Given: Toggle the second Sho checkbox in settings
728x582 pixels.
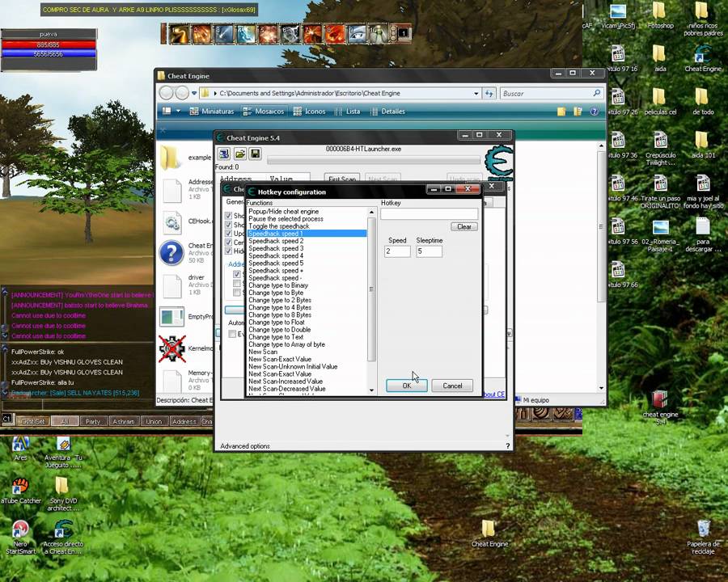Looking at the screenshot, I should tap(228, 225).
